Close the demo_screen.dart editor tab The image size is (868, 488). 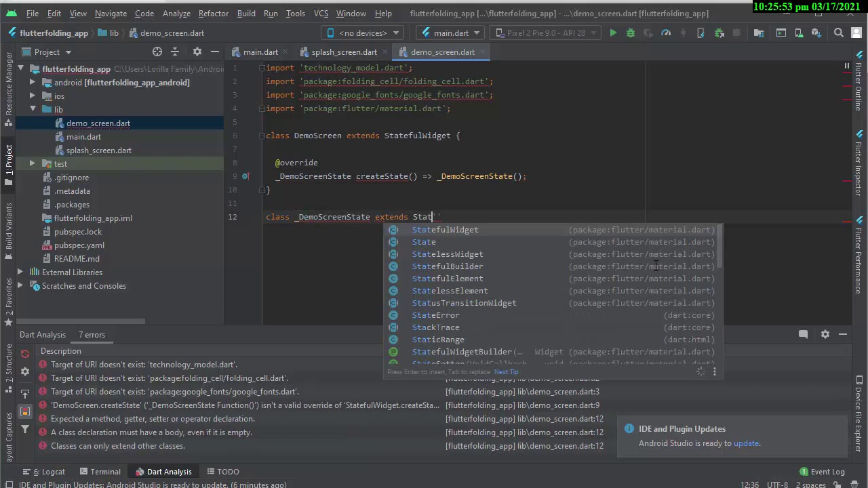click(483, 52)
